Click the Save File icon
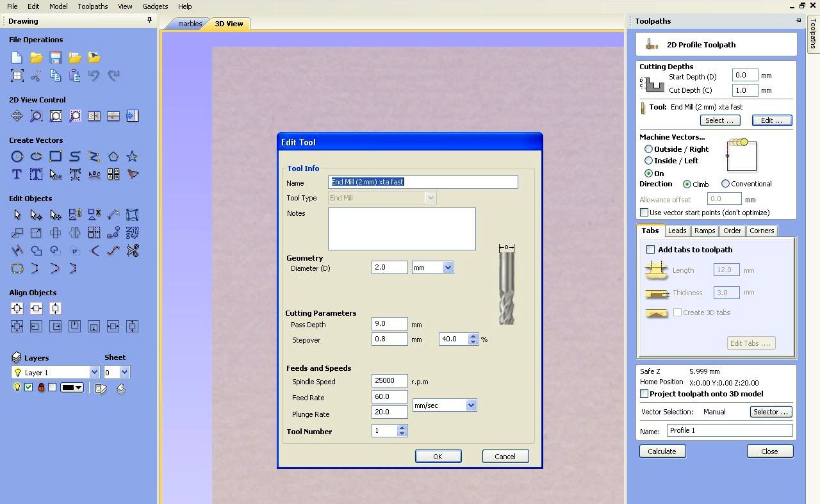Image resolution: width=820 pixels, height=504 pixels. pyautogui.click(x=56, y=58)
